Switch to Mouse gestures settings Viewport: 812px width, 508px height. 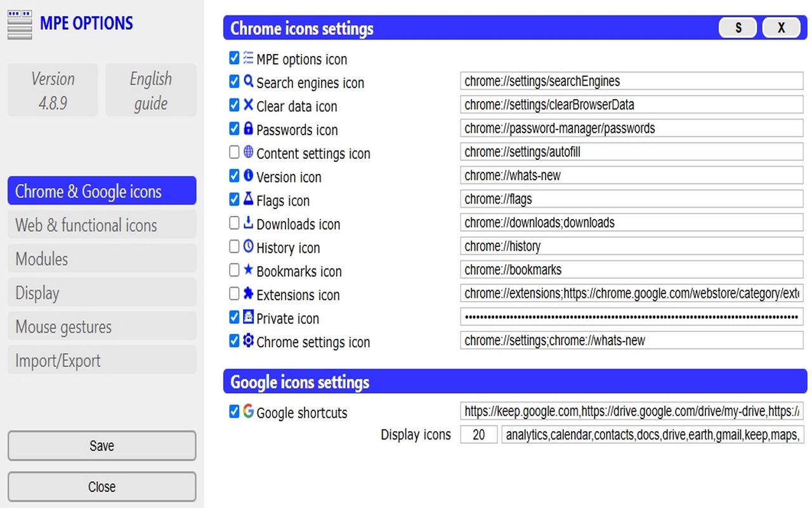point(101,326)
